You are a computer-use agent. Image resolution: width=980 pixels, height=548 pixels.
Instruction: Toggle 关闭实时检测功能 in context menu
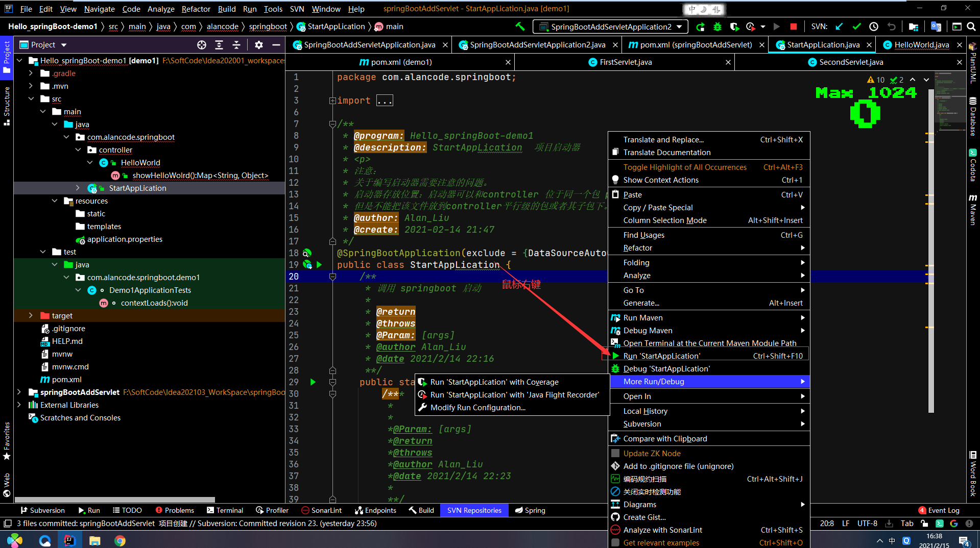(709, 492)
